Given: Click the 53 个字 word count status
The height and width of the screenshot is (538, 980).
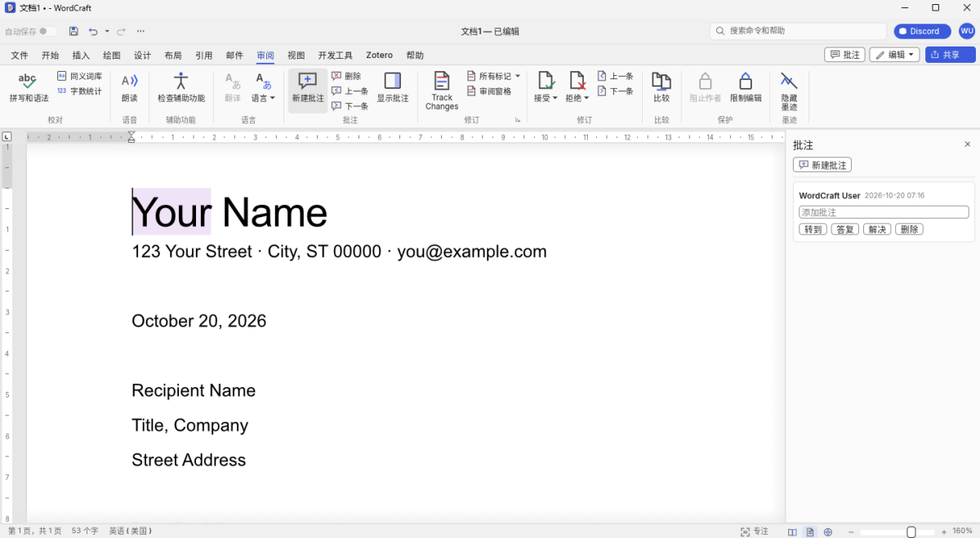Looking at the screenshot, I should (85, 531).
